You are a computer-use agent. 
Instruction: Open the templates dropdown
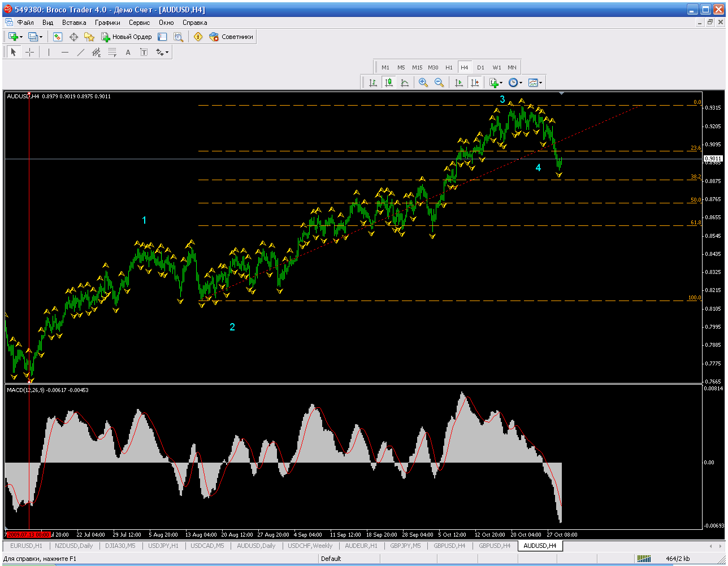click(x=535, y=82)
